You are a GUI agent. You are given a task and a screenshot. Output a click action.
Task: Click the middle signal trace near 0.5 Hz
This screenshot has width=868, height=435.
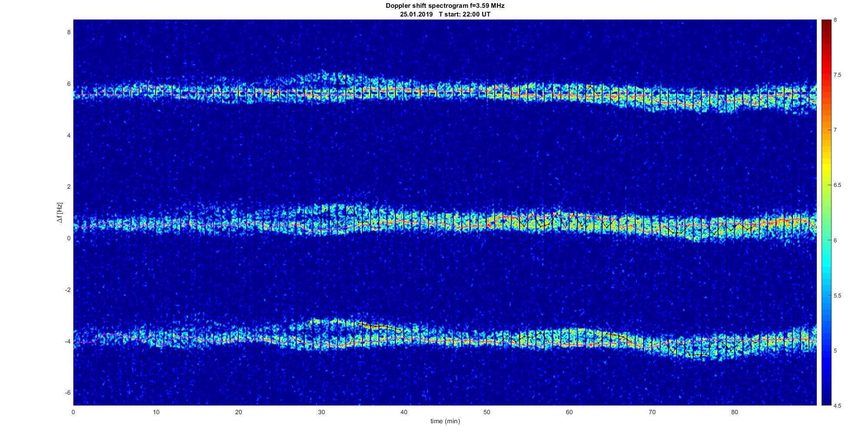click(x=445, y=223)
